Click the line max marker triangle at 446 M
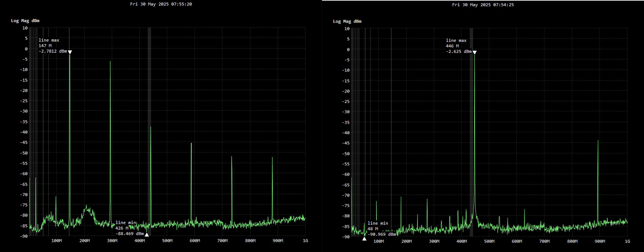644x252 pixels. click(475, 53)
